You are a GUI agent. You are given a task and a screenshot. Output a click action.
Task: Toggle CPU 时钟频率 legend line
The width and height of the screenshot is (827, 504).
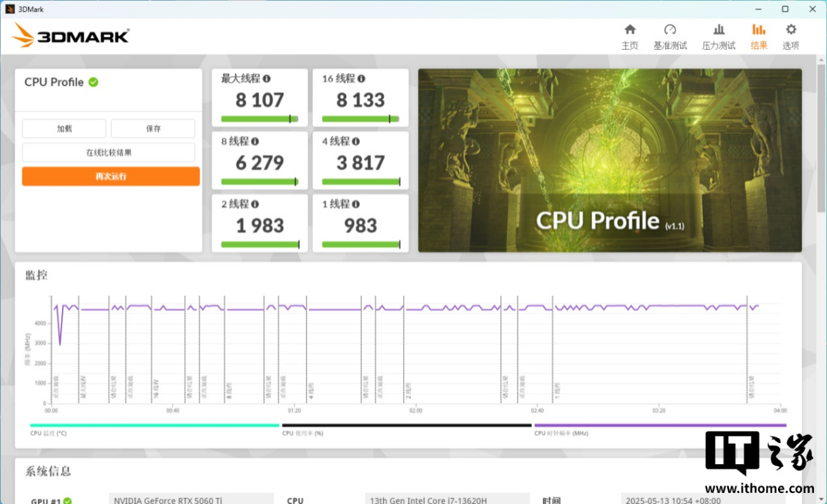658,426
